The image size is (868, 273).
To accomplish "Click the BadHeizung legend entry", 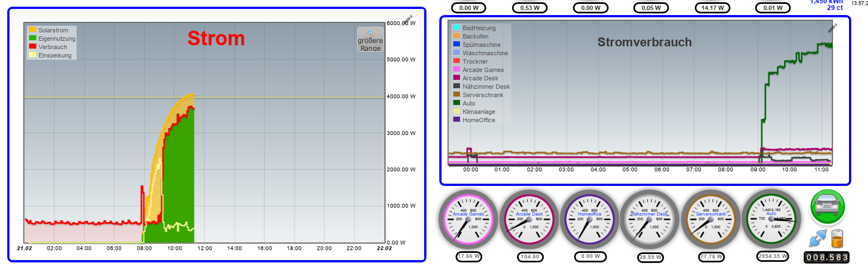I will tap(474, 28).
